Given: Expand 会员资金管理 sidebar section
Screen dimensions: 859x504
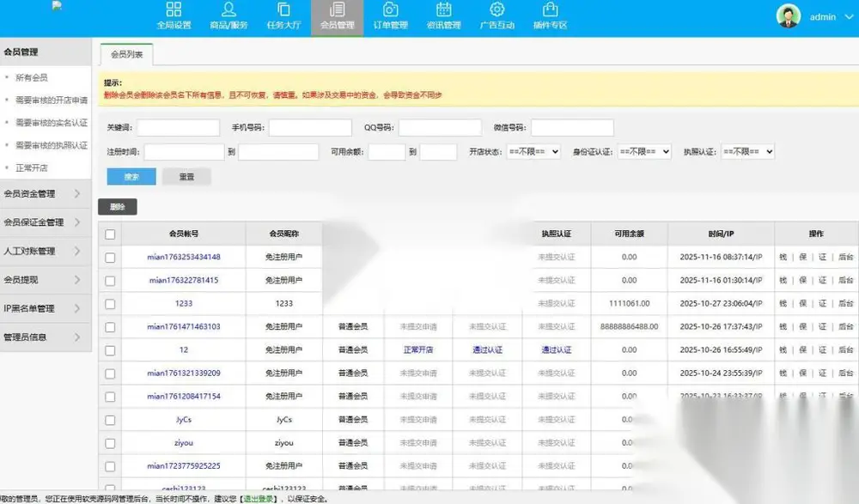Looking at the screenshot, I should [x=46, y=194].
